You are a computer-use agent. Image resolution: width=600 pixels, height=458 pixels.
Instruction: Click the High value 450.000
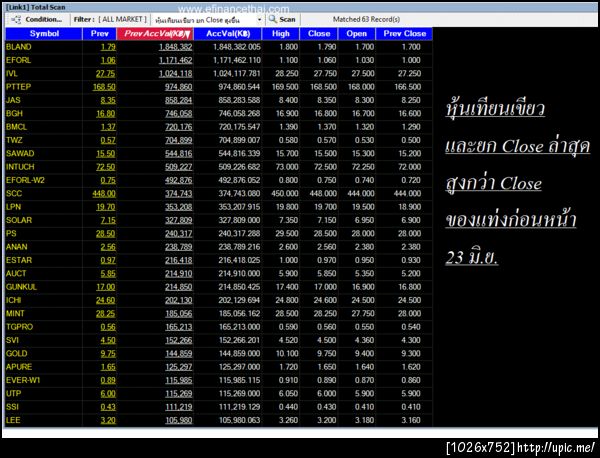pos(285,194)
